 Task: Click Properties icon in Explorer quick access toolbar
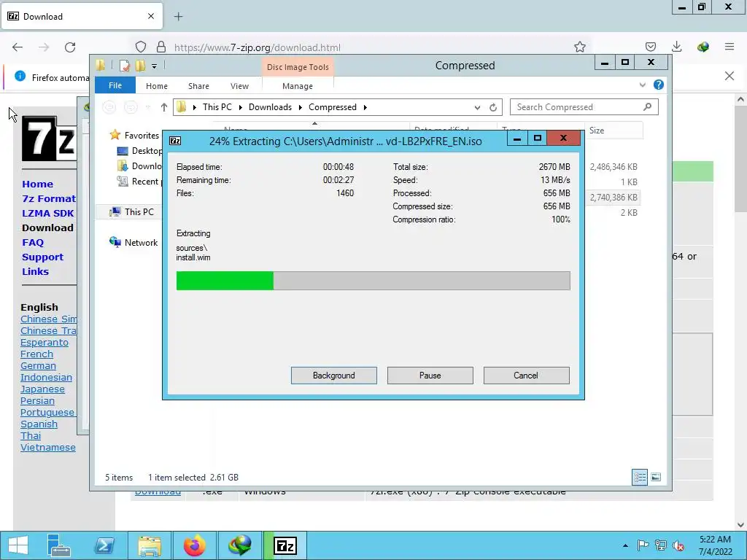click(124, 66)
